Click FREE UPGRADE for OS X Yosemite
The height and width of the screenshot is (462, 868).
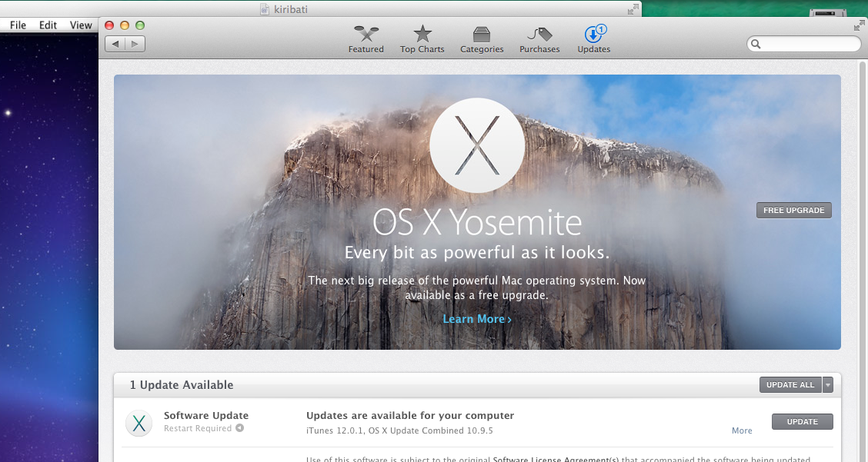(x=793, y=210)
